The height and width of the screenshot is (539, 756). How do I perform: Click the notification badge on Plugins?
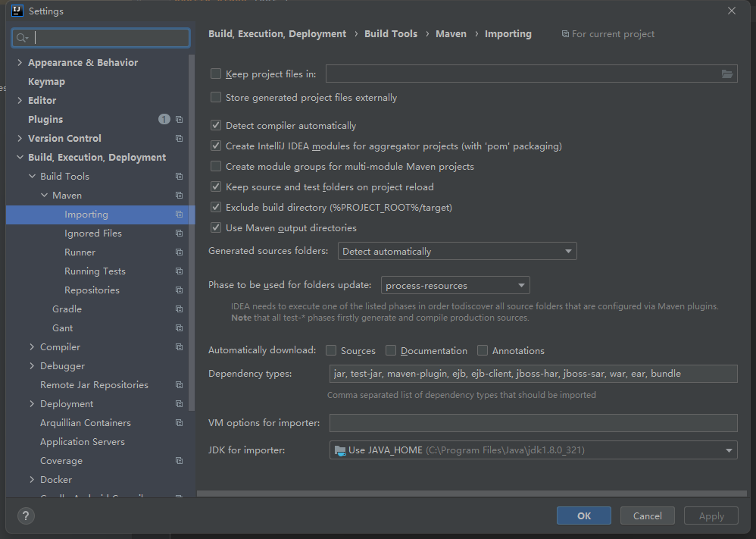point(164,119)
